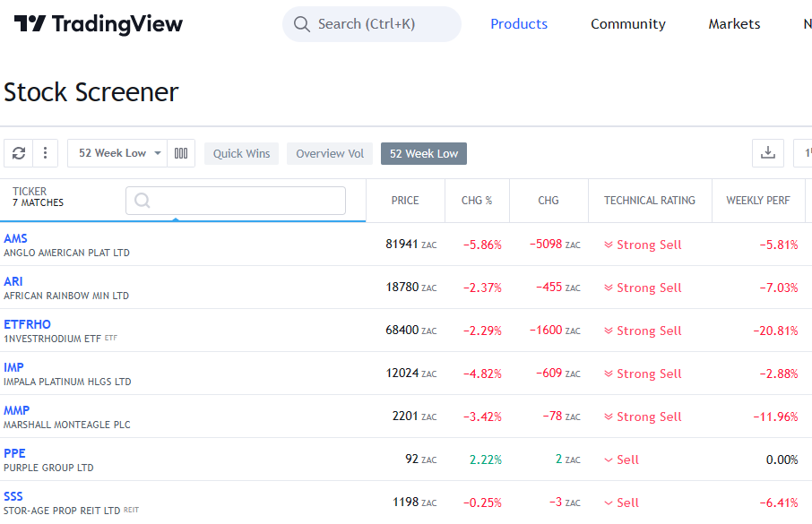
Task: Sort by the TECHNICAL RATING column header
Action: pos(650,201)
